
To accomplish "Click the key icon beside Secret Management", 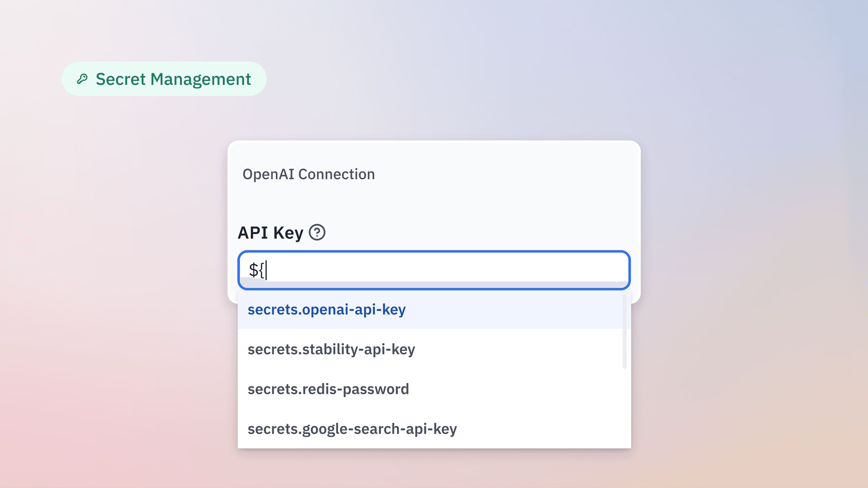I will (82, 79).
